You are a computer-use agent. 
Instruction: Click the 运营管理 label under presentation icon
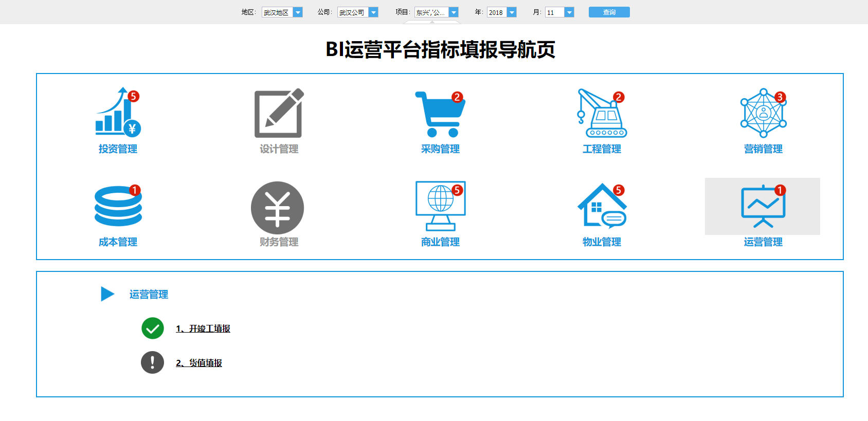pos(763,242)
